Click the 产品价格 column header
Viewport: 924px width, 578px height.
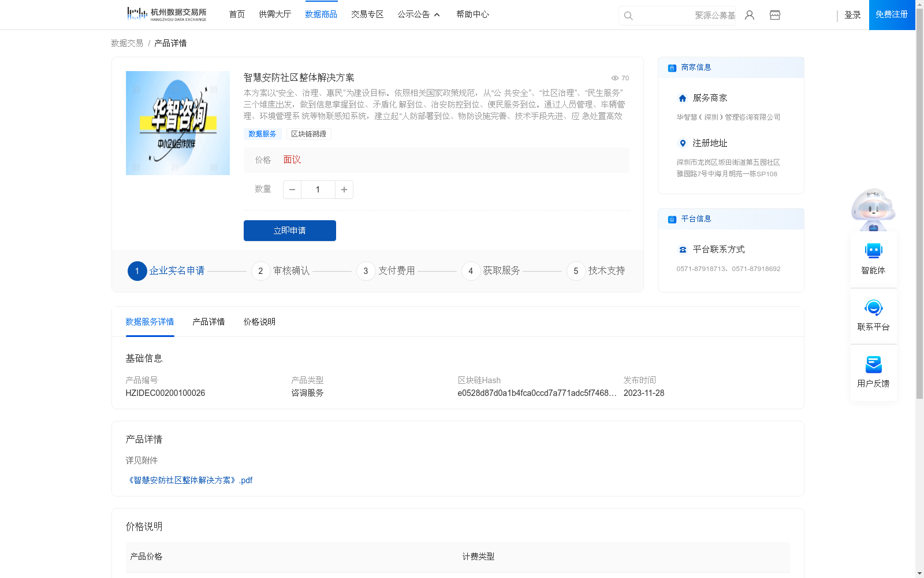(x=146, y=557)
